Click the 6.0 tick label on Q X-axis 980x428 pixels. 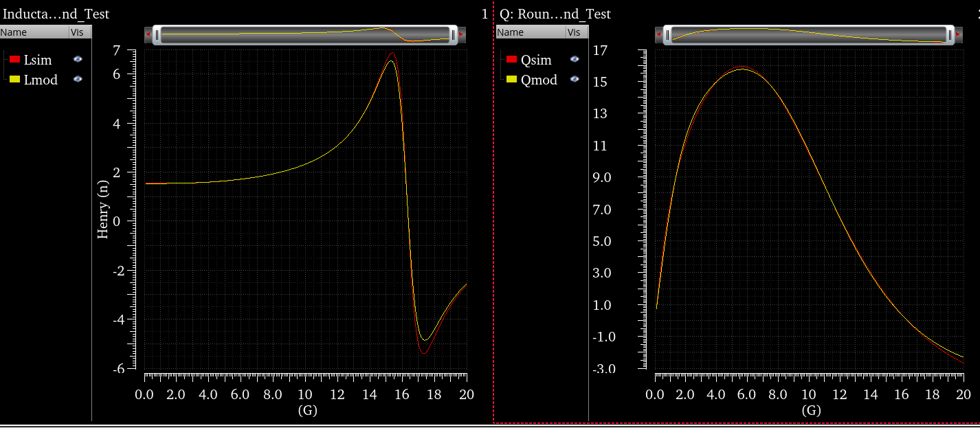tap(747, 395)
